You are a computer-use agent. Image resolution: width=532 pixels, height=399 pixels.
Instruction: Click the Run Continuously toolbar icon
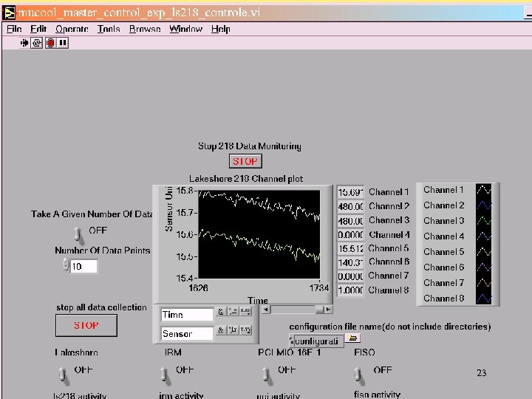37,43
